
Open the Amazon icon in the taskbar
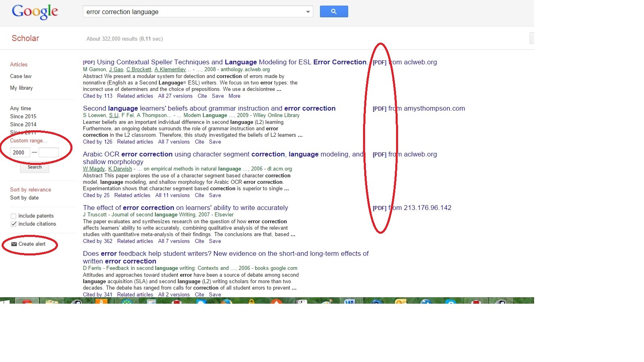tap(101, 301)
